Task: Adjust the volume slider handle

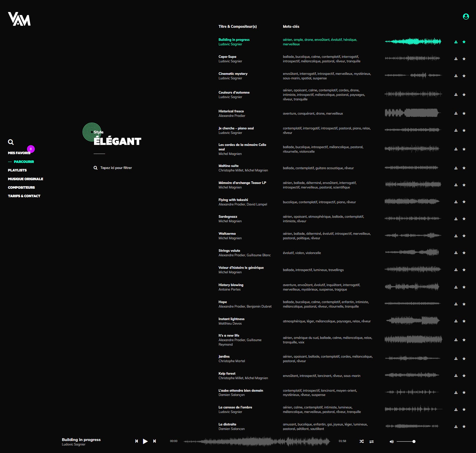Action: tap(414, 441)
